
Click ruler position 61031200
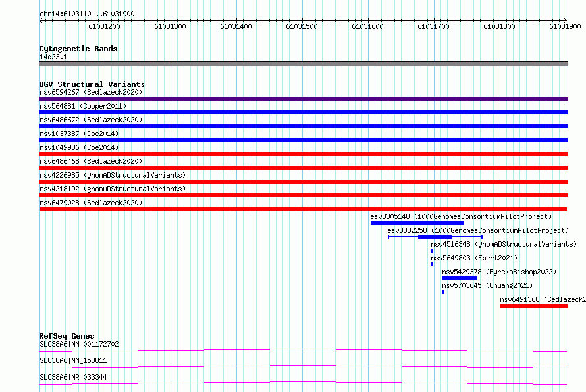coord(104,26)
